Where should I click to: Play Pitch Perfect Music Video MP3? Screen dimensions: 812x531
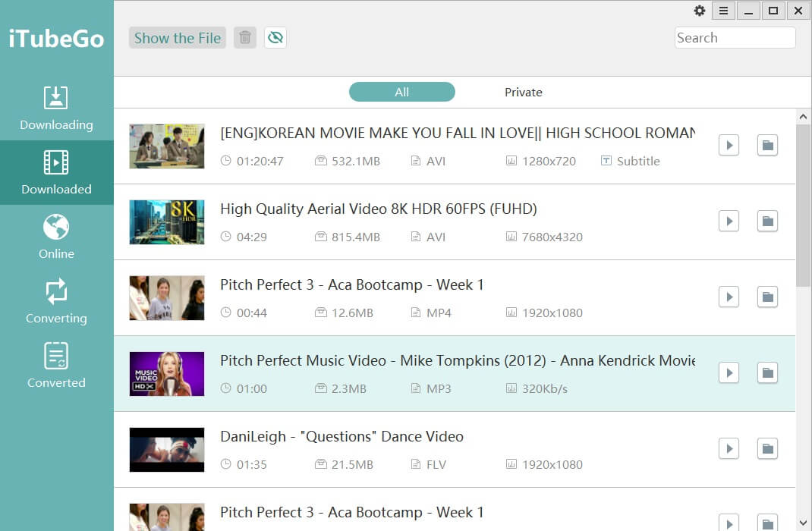(729, 373)
